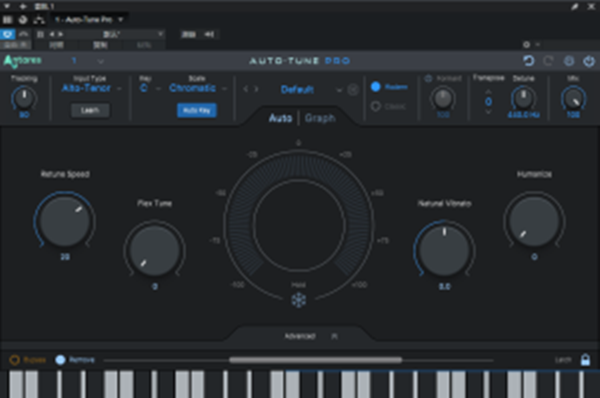This screenshot has height=398, width=600.
Task: Open the Scale Chromatic dropdown
Action: (x=198, y=88)
